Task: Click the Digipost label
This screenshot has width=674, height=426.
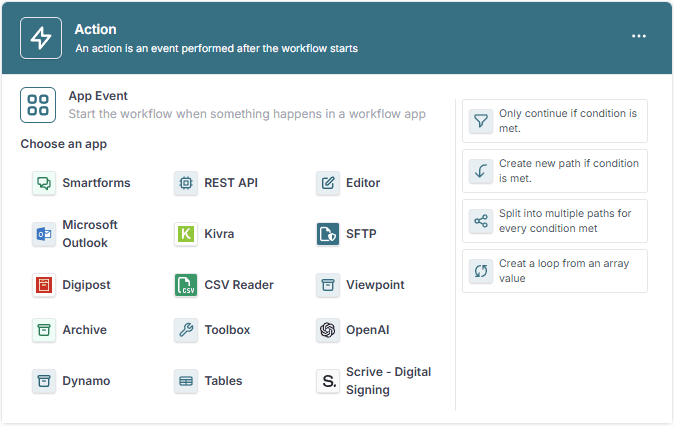Action: click(86, 285)
